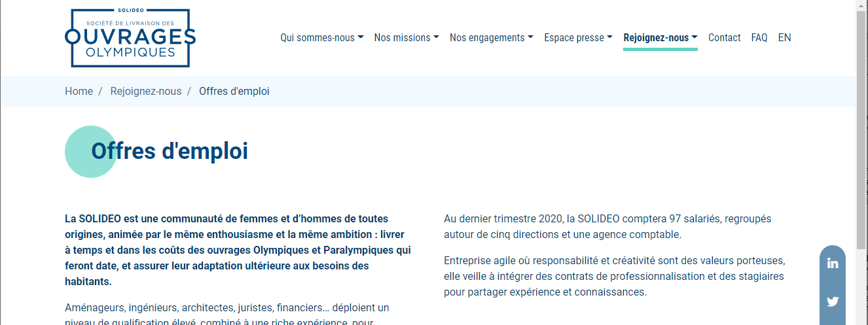The height and width of the screenshot is (325, 868).
Task: Open the Twitter social share icon
Action: (x=833, y=301)
